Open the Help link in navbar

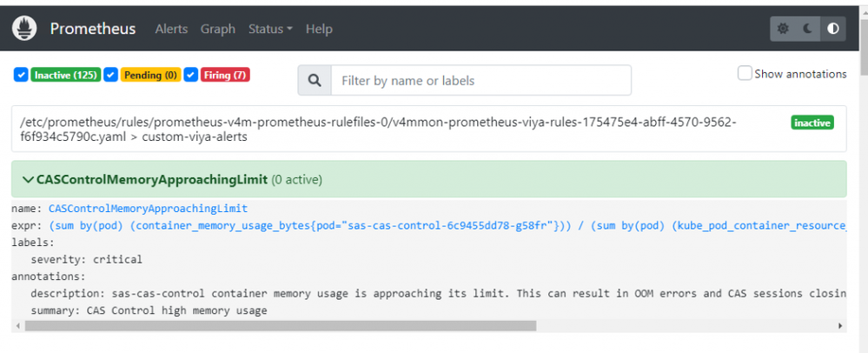tap(319, 29)
